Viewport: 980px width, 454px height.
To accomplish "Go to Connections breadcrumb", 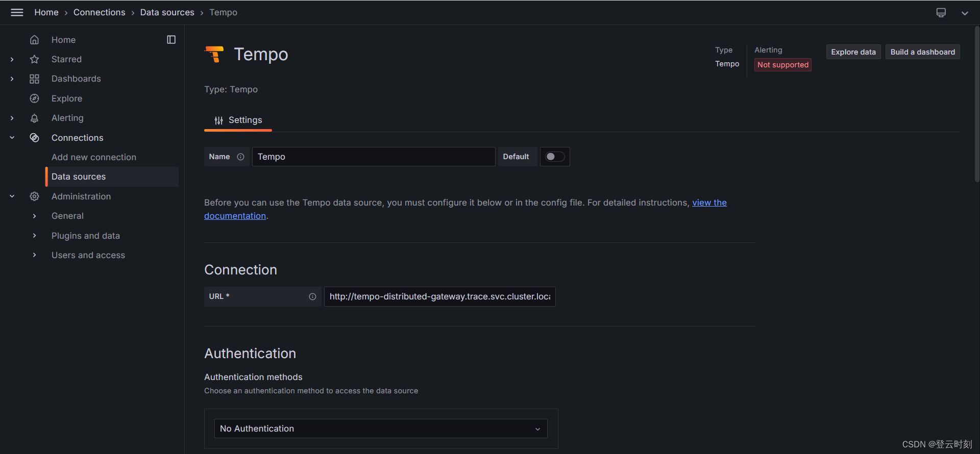I will coord(99,12).
